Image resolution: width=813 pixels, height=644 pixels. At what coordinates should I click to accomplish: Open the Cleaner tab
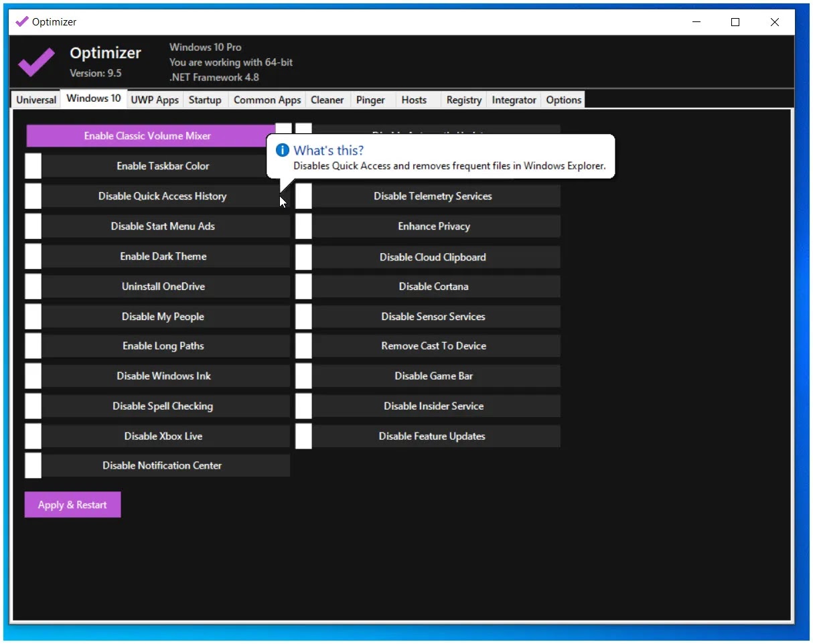[x=327, y=100]
